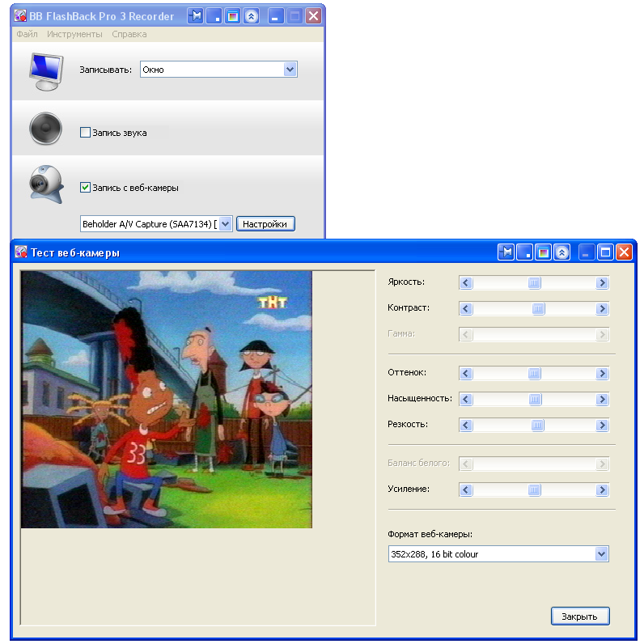Increase Усиление with its right arrow
Screen dimensions: 644x644
coord(602,490)
